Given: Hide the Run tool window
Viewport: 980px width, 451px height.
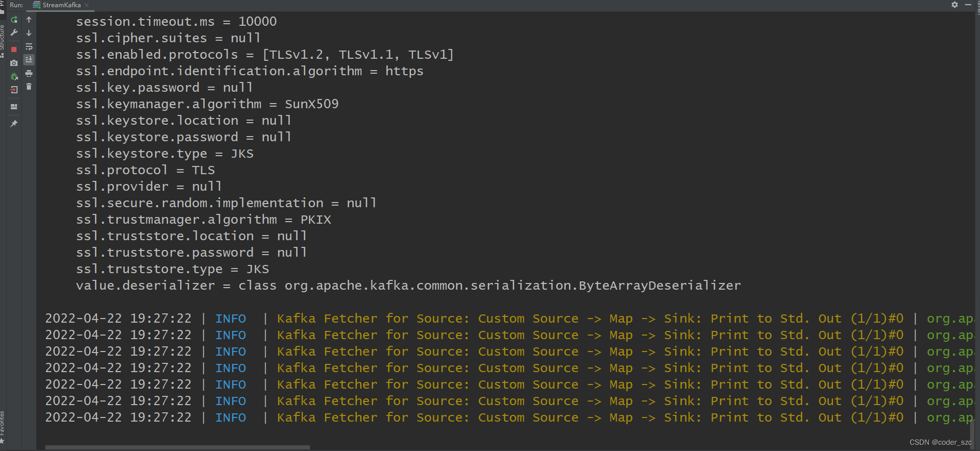Looking at the screenshot, I should 968,5.
